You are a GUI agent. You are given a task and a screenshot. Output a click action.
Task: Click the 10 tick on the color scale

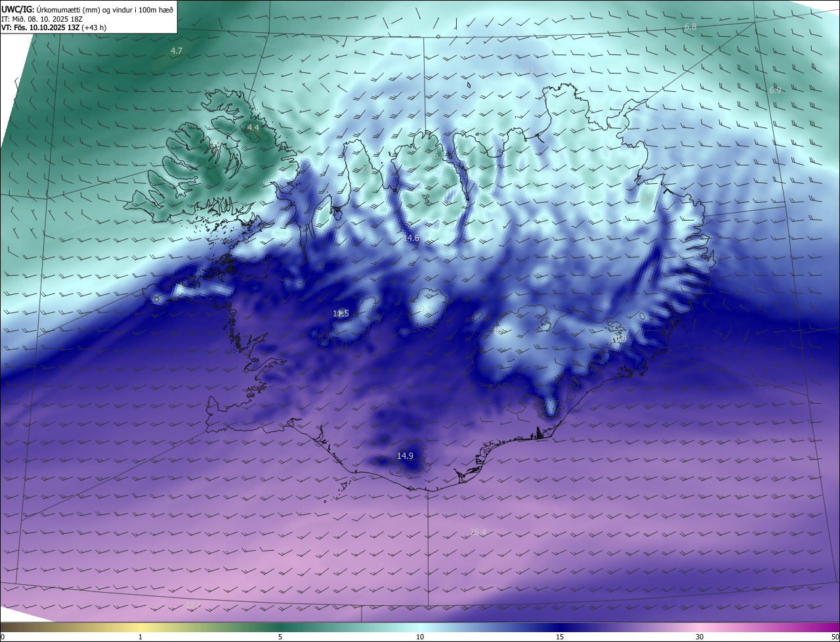420,637
